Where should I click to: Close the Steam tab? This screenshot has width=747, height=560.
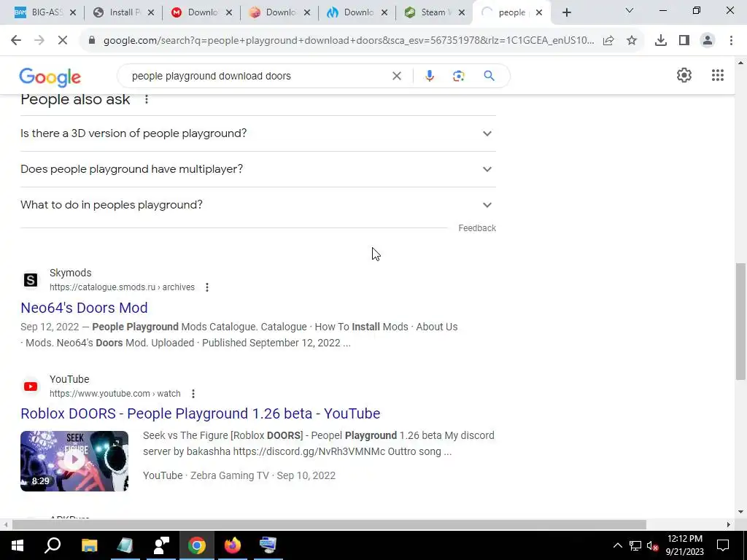click(461, 13)
